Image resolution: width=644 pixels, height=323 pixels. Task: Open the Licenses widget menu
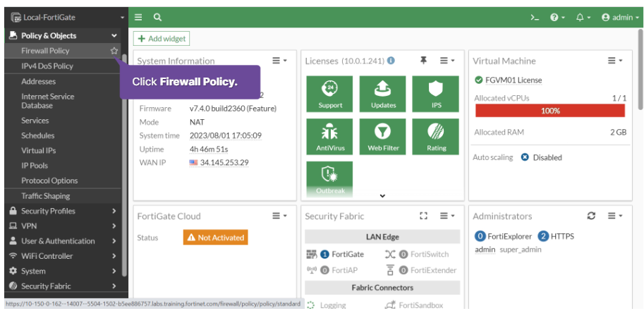point(447,61)
